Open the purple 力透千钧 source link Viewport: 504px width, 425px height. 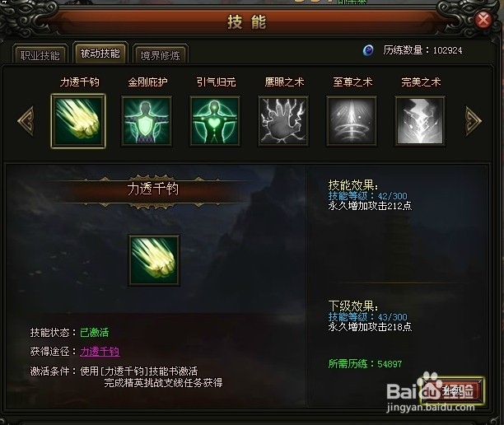[100, 352]
